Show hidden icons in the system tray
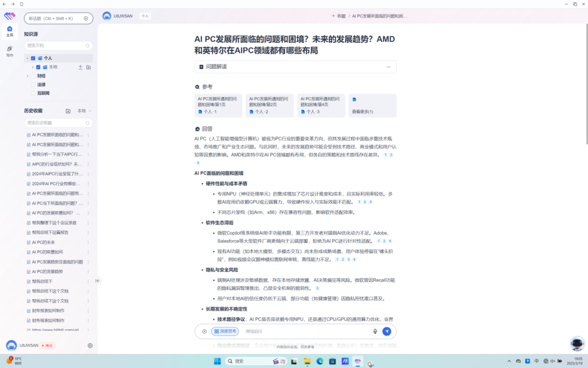Viewport: 588px width, 368px height. tap(510, 361)
